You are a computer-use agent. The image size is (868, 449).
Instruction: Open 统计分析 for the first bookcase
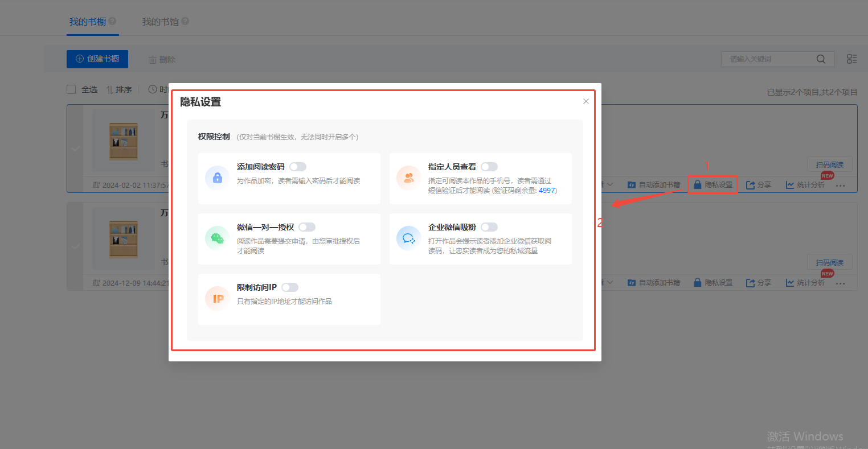click(x=805, y=185)
